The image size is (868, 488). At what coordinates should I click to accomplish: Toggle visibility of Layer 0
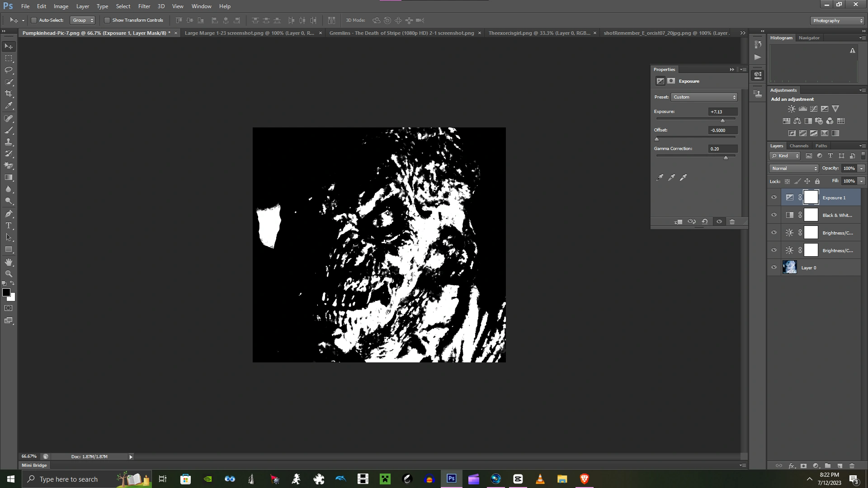(x=774, y=267)
